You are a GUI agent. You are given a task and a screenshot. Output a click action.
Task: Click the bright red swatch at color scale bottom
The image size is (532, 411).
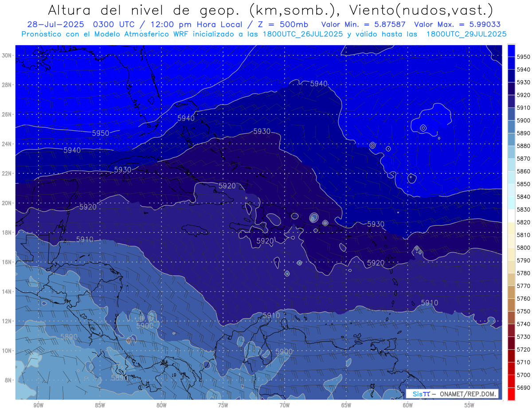click(511, 394)
